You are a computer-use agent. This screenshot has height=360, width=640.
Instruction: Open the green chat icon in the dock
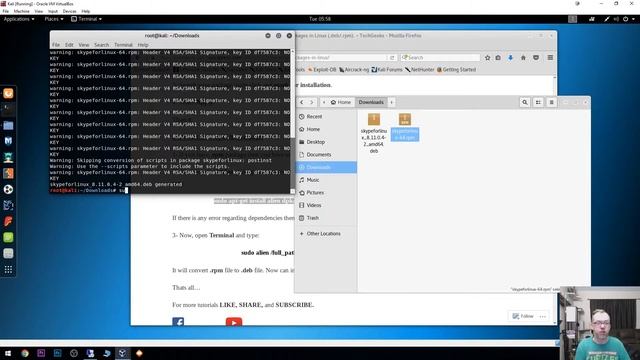tap(8, 237)
